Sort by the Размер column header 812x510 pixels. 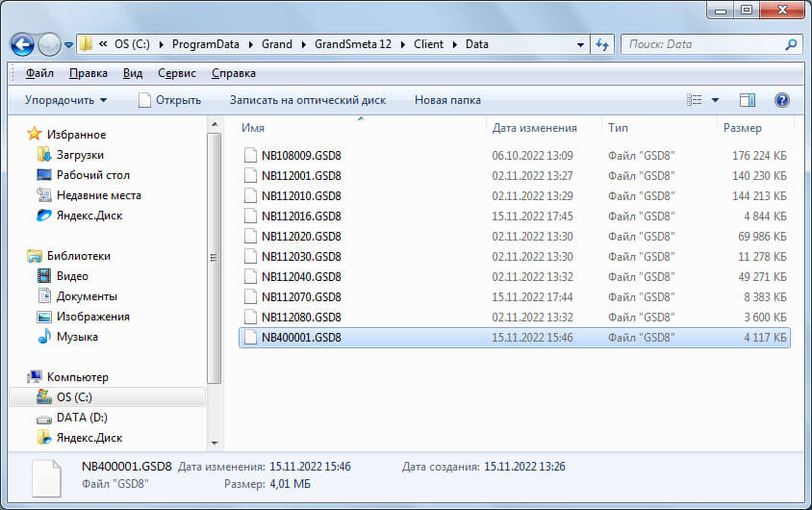[755, 127]
